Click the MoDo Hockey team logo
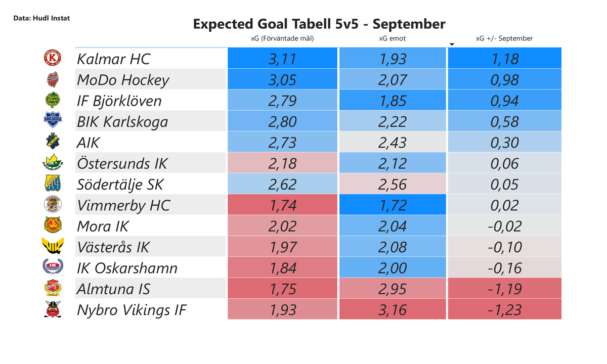 (53, 79)
